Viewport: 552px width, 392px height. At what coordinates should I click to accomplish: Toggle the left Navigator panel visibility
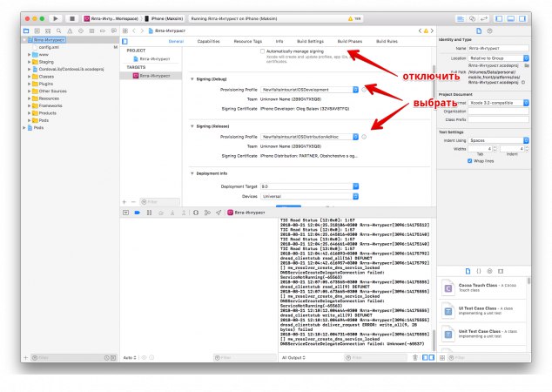[x=499, y=18]
